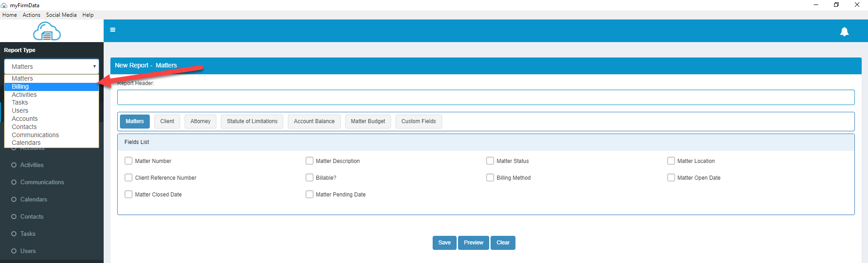Open the Matter Budget tab
Image resolution: width=868 pixels, height=263 pixels.
point(368,121)
